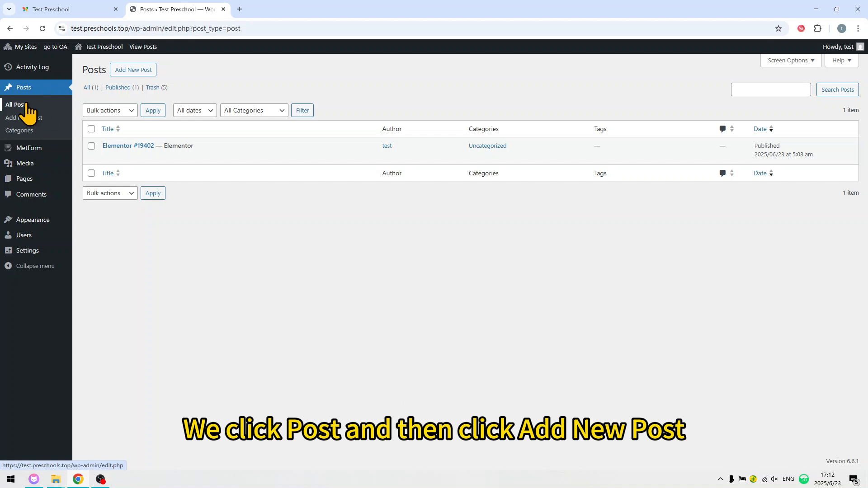Open the Appearance brush icon
The height and width of the screenshot is (488, 868).
(8, 220)
